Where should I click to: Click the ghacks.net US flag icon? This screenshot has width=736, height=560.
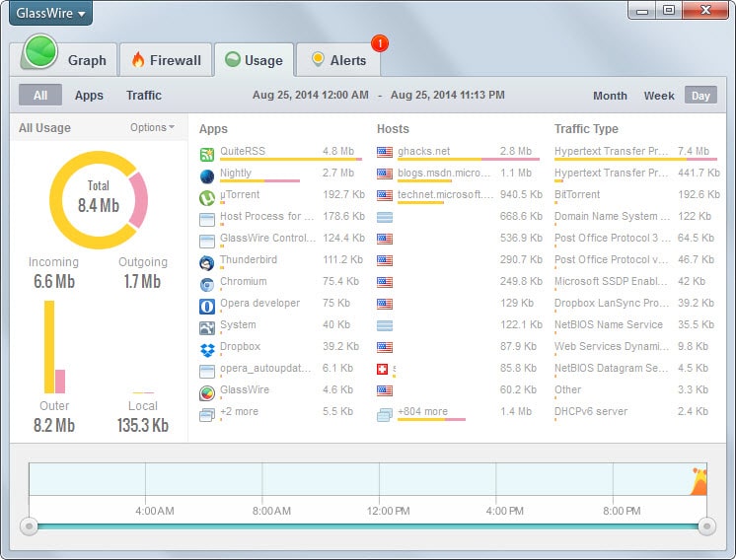tap(385, 152)
